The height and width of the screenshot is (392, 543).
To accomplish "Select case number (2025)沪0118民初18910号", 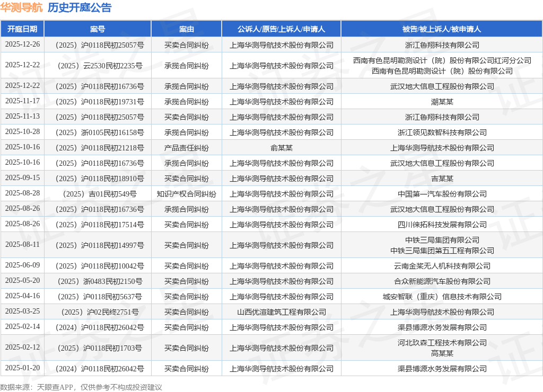I will [x=100, y=179].
